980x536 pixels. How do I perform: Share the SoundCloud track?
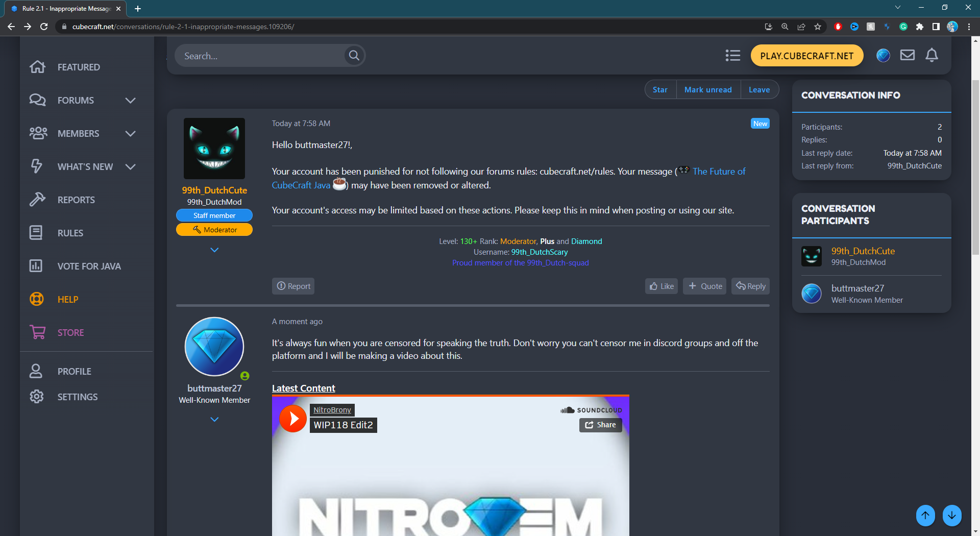[601, 425]
